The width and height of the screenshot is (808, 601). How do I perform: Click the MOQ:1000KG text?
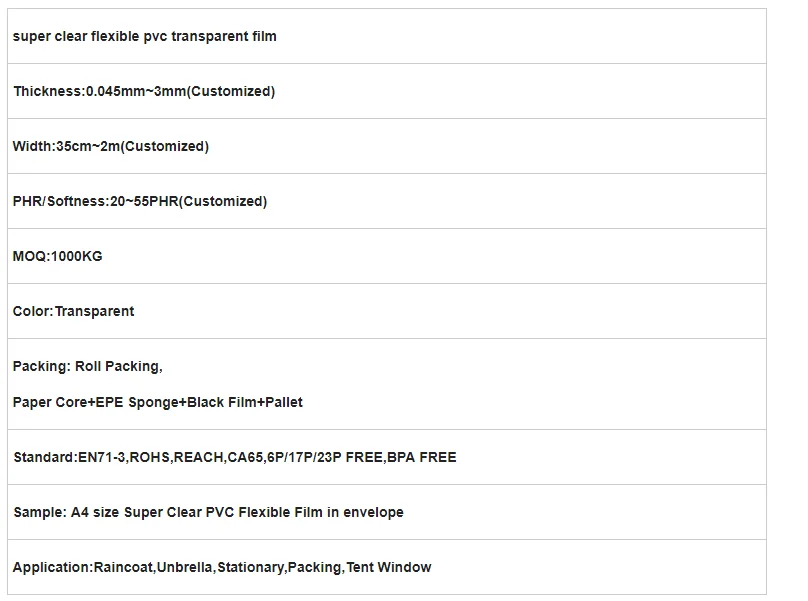58,257
